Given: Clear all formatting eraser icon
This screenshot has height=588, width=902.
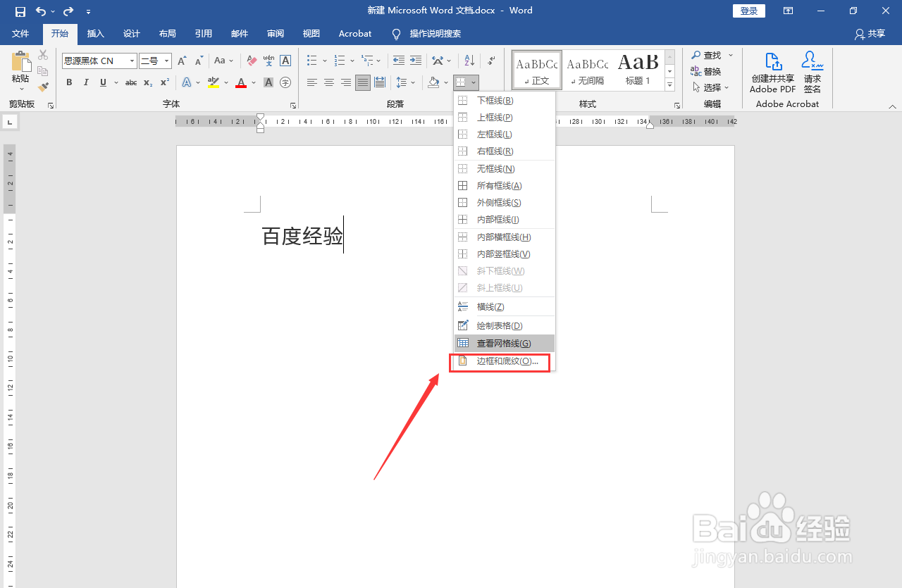Looking at the screenshot, I should pyautogui.click(x=252, y=61).
